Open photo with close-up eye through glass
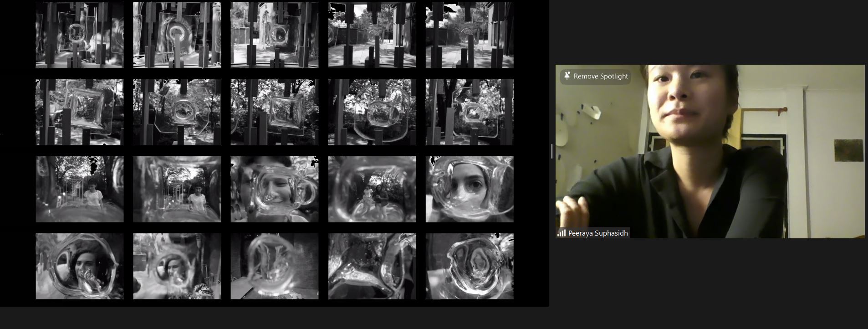This screenshot has width=868, height=329. pos(470,189)
